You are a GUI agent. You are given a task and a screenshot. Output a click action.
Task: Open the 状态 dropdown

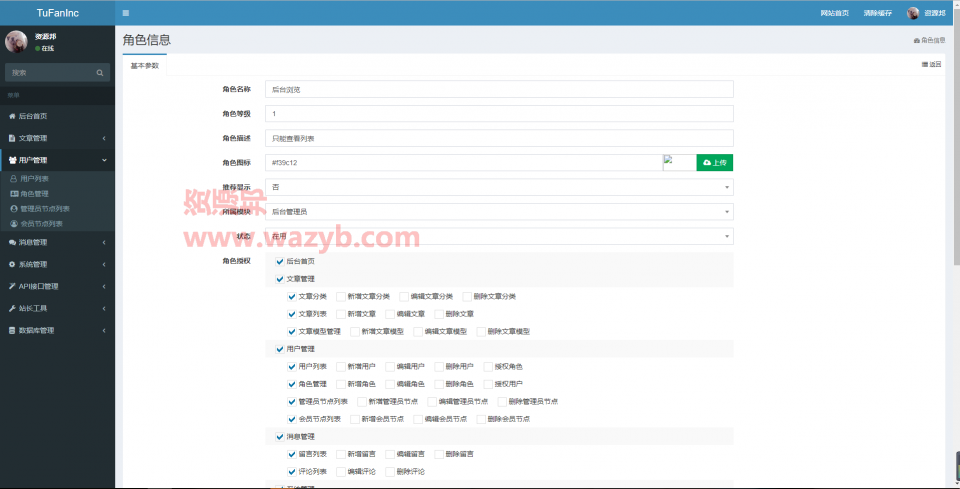tap(499, 236)
